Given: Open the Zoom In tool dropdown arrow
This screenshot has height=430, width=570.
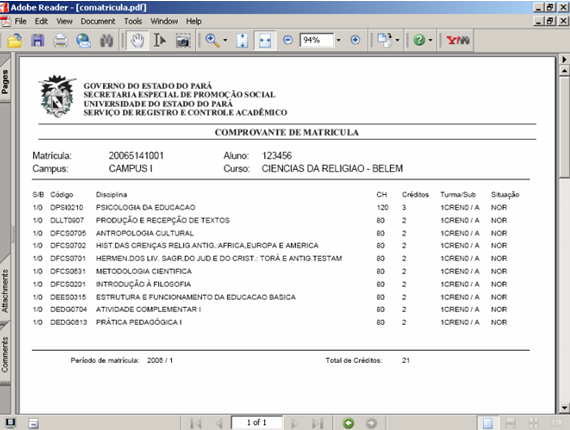Looking at the screenshot, I should point(225,40).
